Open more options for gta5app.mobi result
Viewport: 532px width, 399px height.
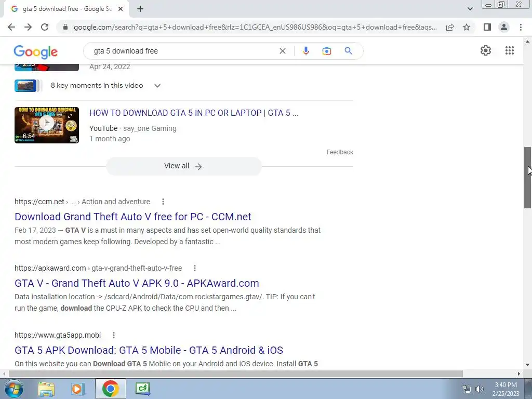tap(114, 335)
